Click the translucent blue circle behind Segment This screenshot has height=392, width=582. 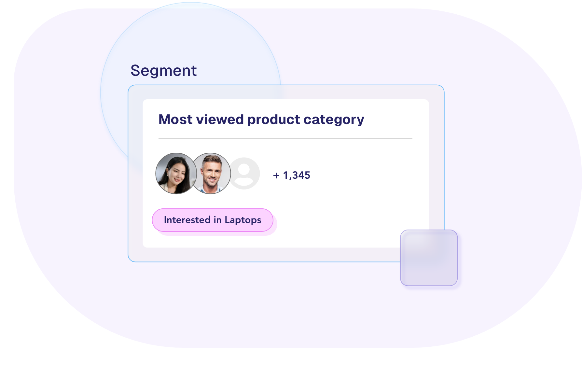point(191,39)
